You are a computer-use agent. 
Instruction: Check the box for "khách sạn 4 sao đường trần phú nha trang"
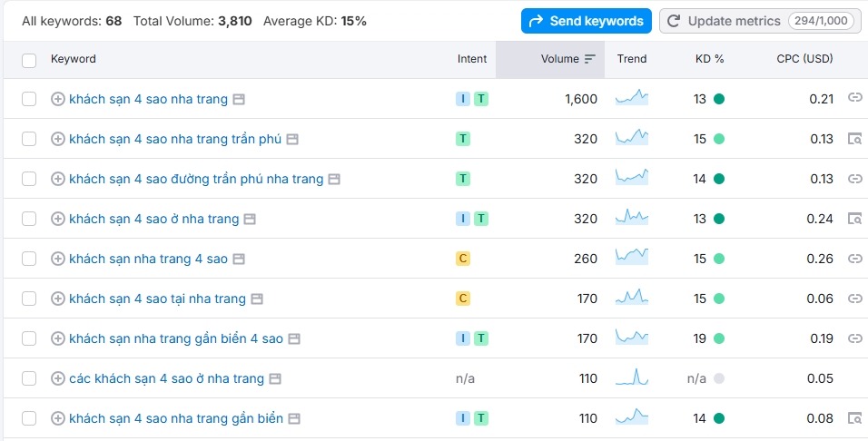[29, 179]
